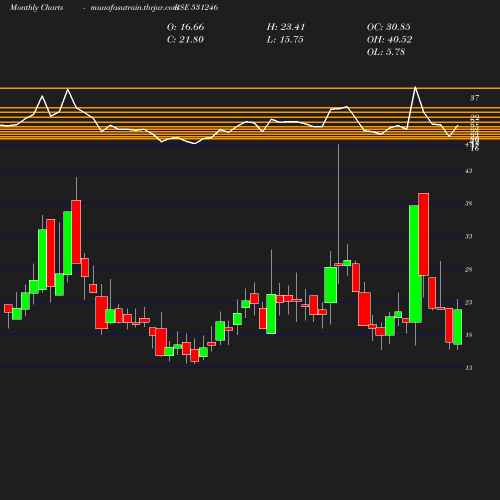Screen dimensions: 500x500
Task: Click the 'C: 21.80' close value
Action: pos(185,40)
